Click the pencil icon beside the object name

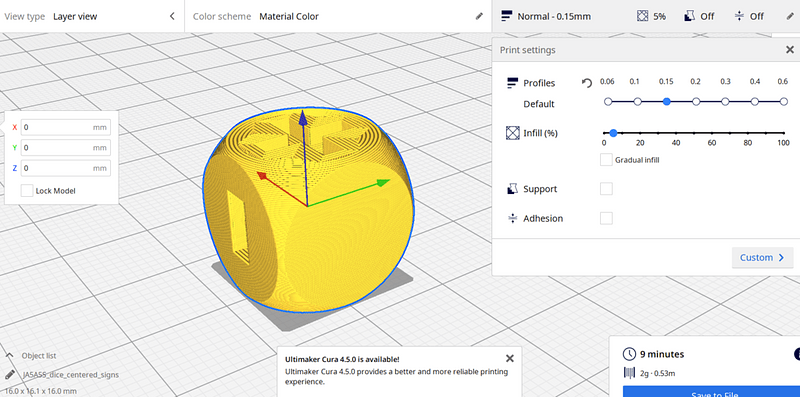click(9, 375)
